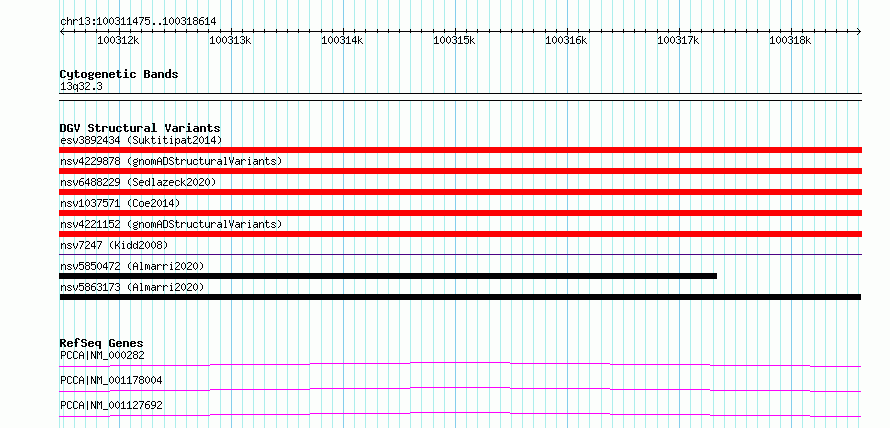Screen dimensions: 890x428
Task: Click the red bar under esv3892434
Action: coord(460,150)
